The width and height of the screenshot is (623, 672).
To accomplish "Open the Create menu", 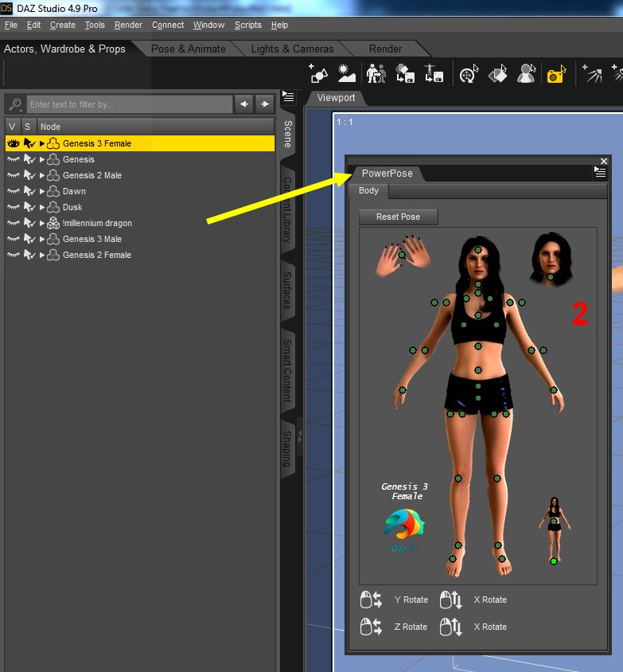I will point(63,25).
